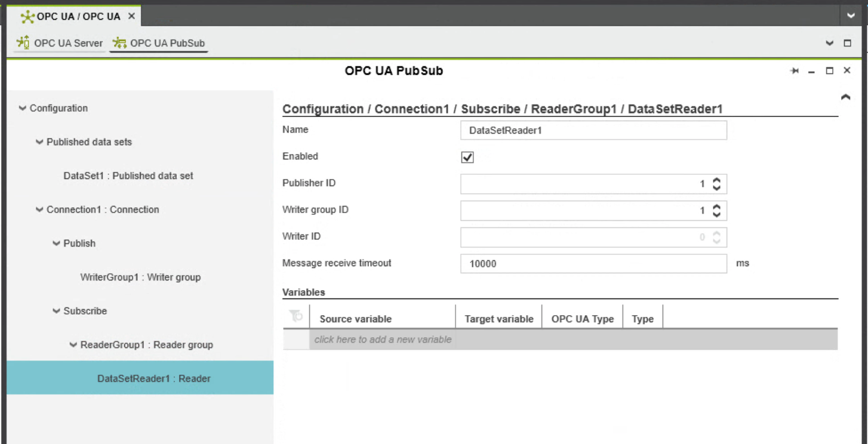Collapse the Published data sets node
The width and height of the screenshot is (868, 444).
coord(39,142)
